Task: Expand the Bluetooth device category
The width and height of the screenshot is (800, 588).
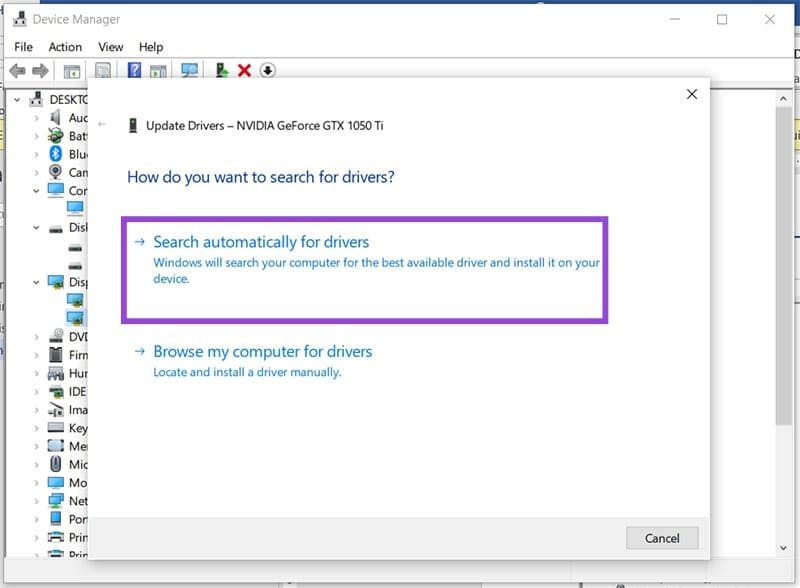Action: [38, 153]
